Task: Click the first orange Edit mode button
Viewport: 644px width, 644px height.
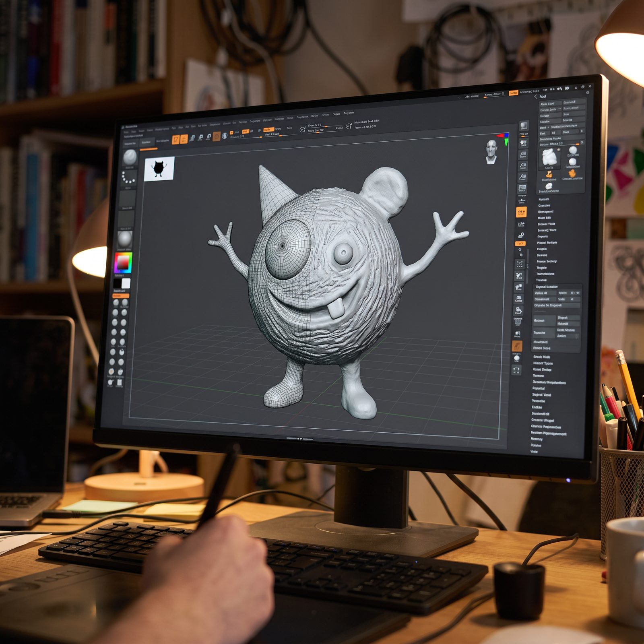Action: [176, 140]
